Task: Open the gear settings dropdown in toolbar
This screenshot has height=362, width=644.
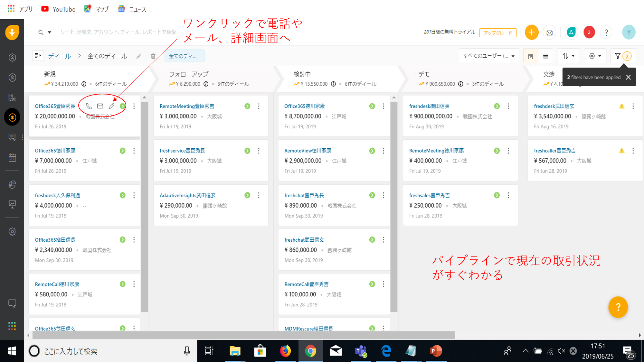Action: (x=595, y=56)
